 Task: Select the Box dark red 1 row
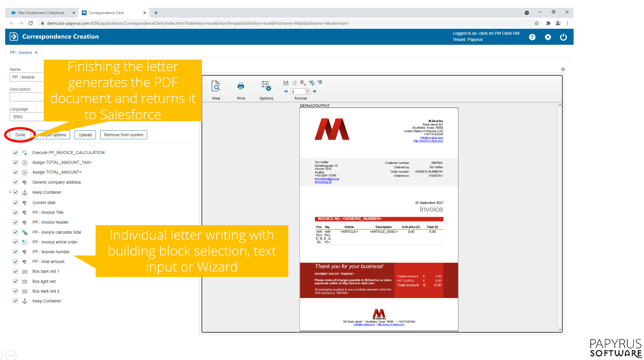coord(46,271)
